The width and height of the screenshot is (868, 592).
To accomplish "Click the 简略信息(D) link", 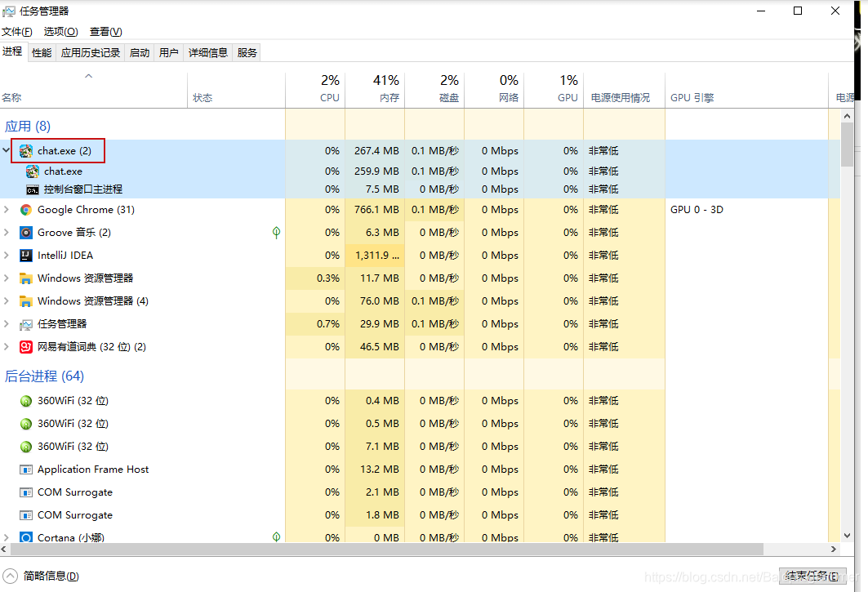I will [x=51, y=576].
